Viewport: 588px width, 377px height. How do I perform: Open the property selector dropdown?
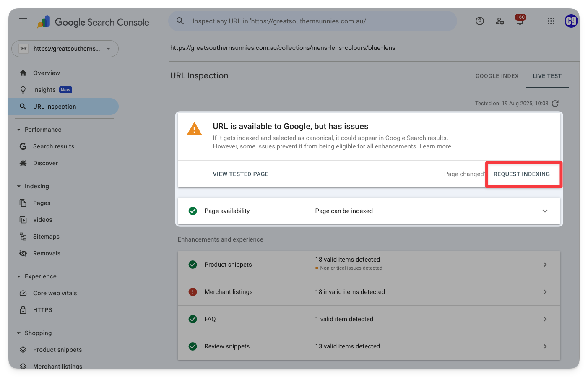click(65, 49)
